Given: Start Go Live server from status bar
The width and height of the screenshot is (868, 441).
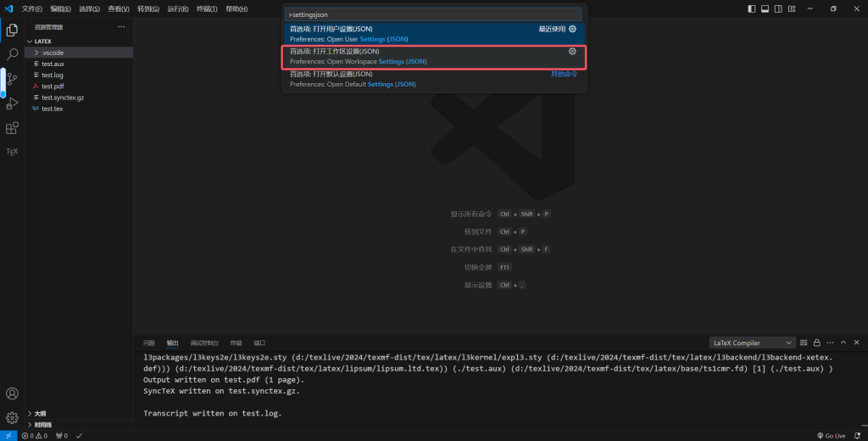Looking at the screenshot, I should pyautogui.click(x=832, y=435).
